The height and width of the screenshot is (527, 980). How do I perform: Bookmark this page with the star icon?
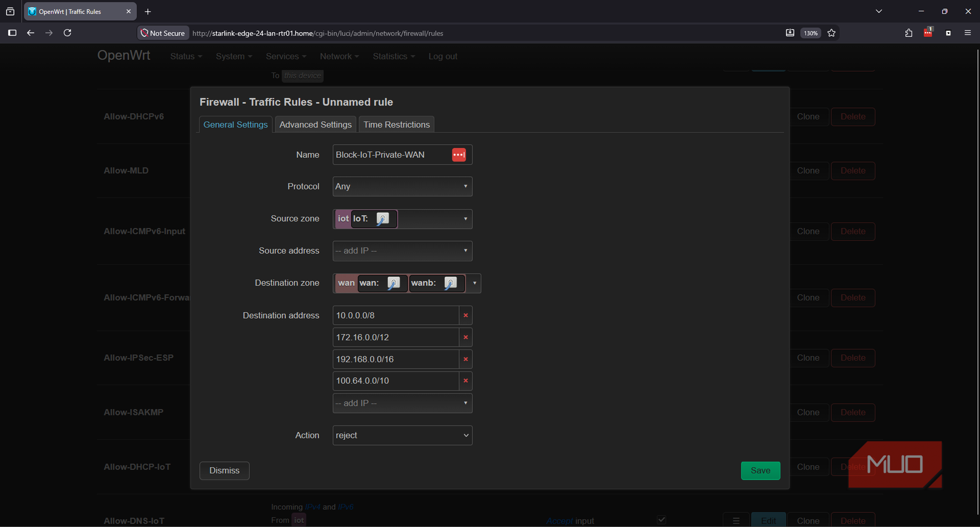832,33
